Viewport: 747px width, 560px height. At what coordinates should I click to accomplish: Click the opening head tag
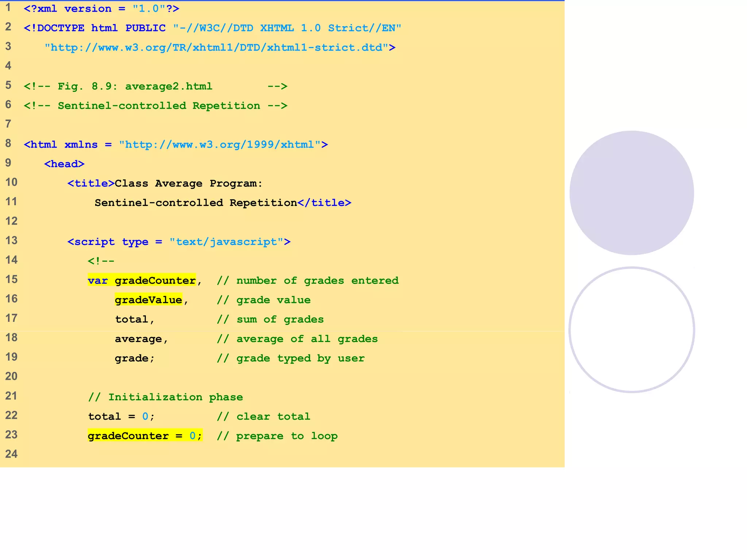tap(64, 164)
